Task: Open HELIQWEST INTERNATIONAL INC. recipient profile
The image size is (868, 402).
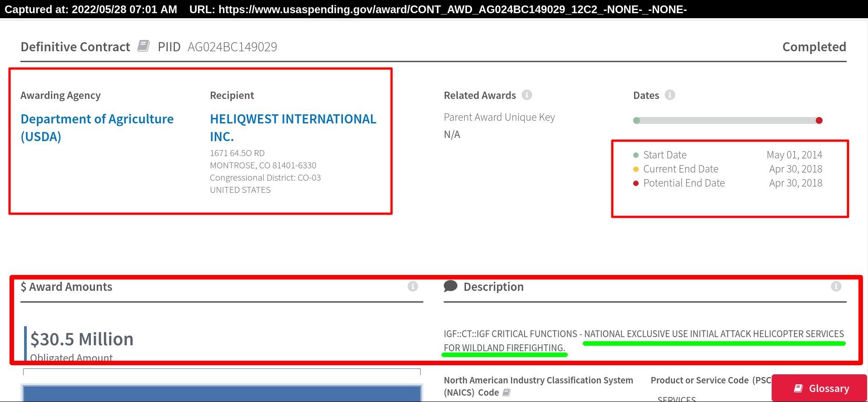Action: pos(293,127)
